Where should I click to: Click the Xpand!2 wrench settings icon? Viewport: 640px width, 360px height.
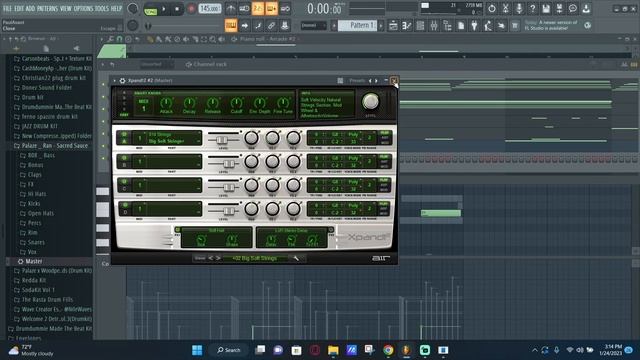(296, 258)
